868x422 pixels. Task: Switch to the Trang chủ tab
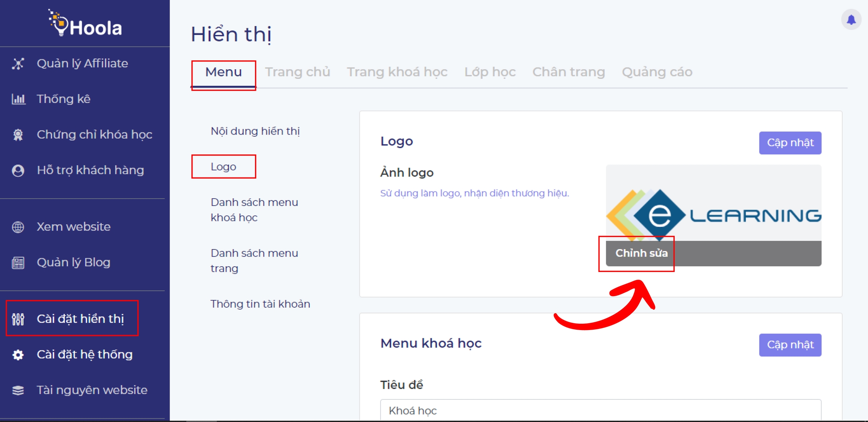(297, 72)
